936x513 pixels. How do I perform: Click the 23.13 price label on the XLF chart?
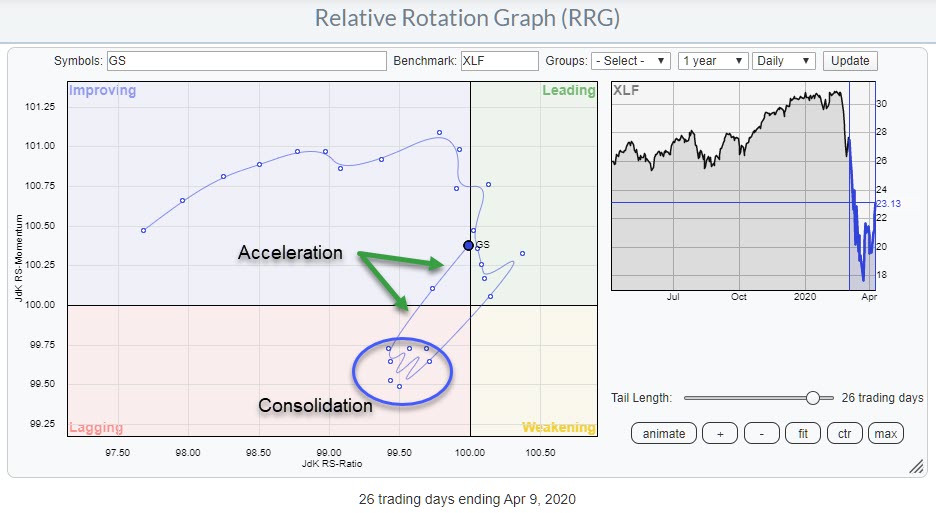pyautogui.click(x=888, y=204)
